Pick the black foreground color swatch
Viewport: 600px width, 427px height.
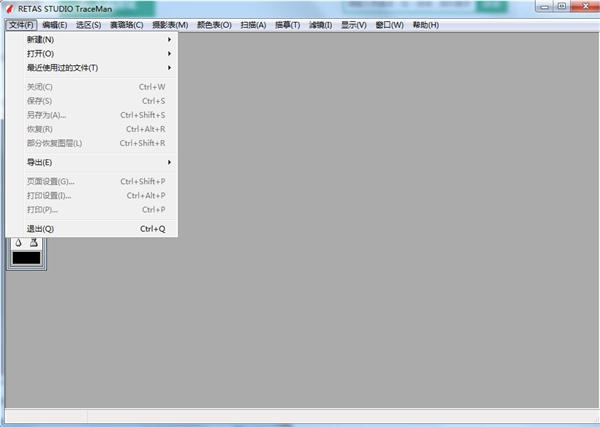(26, 258)
